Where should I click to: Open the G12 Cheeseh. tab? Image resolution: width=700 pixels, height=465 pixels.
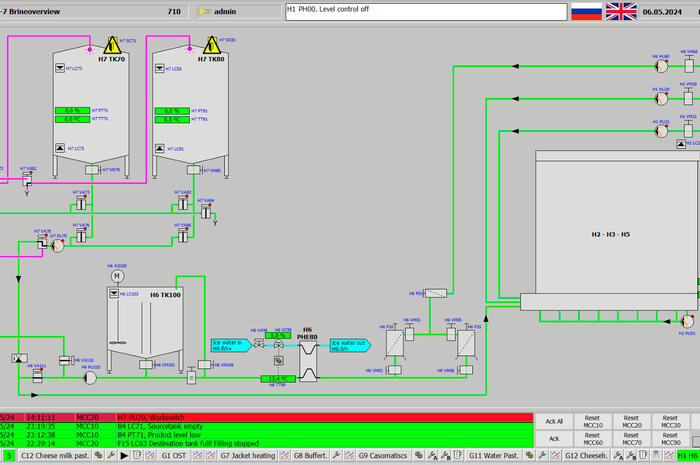586,456
